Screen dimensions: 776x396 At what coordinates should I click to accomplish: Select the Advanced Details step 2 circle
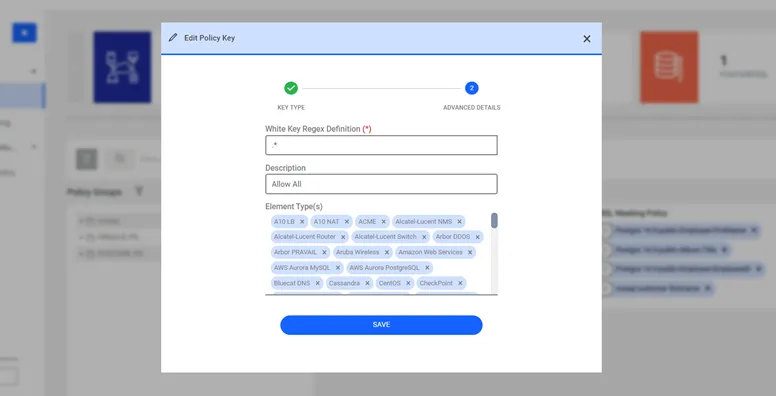pos(472,88)
